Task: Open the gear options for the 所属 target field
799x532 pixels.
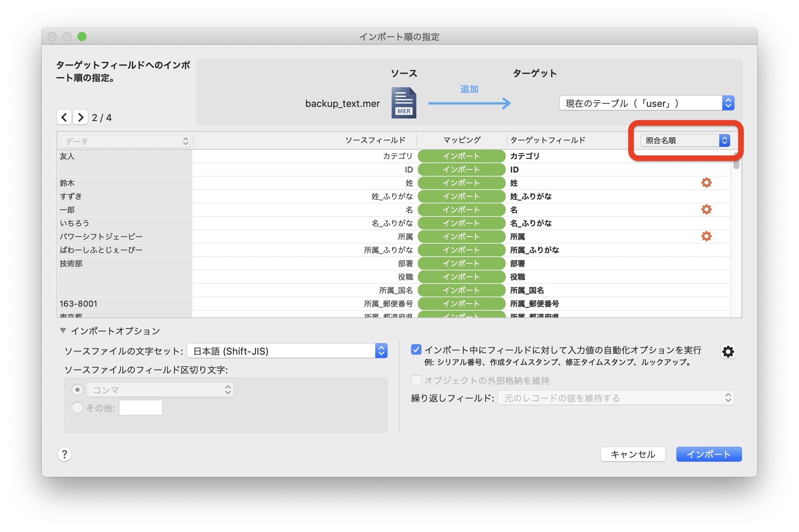Action: 706,236
